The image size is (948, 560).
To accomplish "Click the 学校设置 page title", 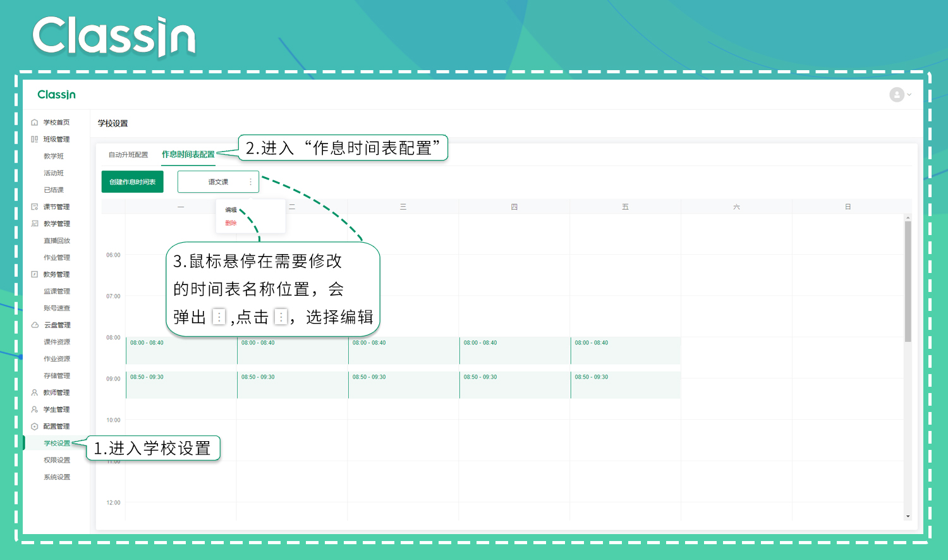I will (x=112, y=123).
